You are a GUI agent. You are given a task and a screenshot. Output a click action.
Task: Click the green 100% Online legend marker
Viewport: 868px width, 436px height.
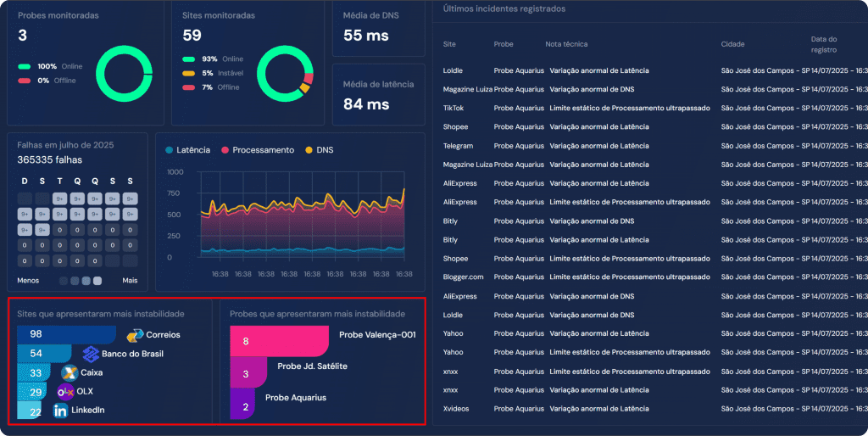pos(25,66)
